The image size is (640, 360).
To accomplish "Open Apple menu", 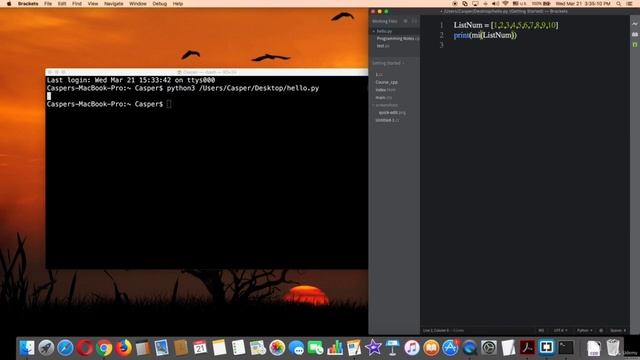I will 9,4.
